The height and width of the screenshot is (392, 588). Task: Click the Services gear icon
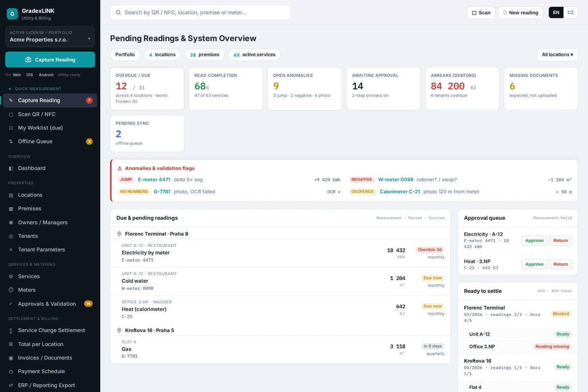(x=11, y=276)
